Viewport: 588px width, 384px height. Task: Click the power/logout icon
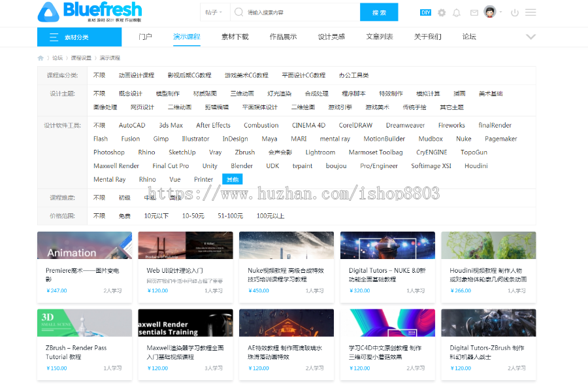coord(515,12)
